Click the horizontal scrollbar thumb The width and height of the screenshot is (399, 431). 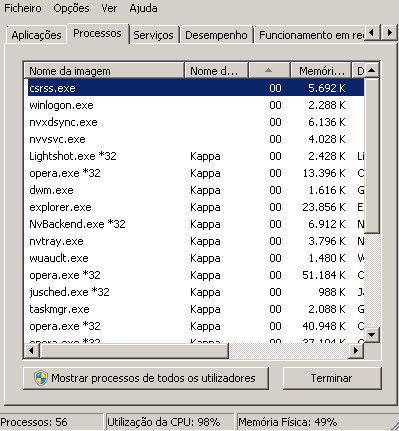[x=134, y=351]
